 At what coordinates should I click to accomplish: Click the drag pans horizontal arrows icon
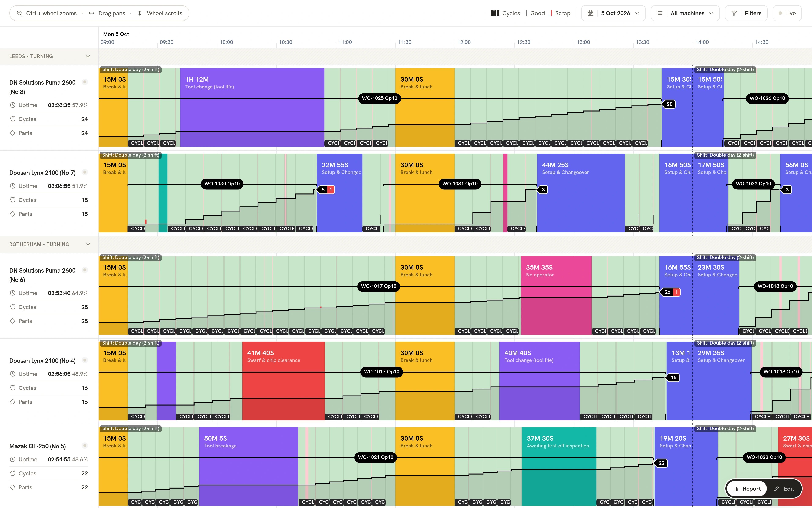tap(91, 13)
